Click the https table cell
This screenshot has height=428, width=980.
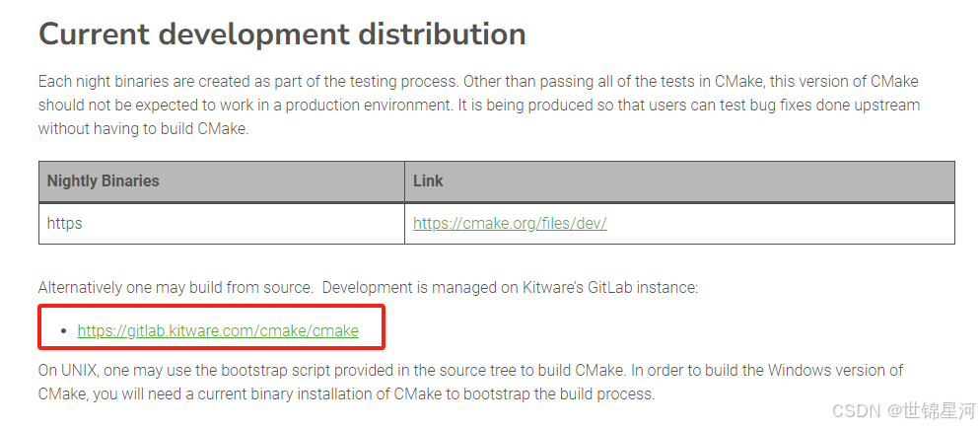pos(222,223)
